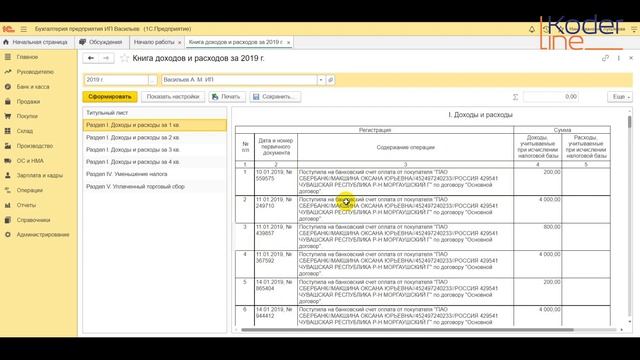
Task: Close the Начало работы tab
Action: tap(180, 42)
